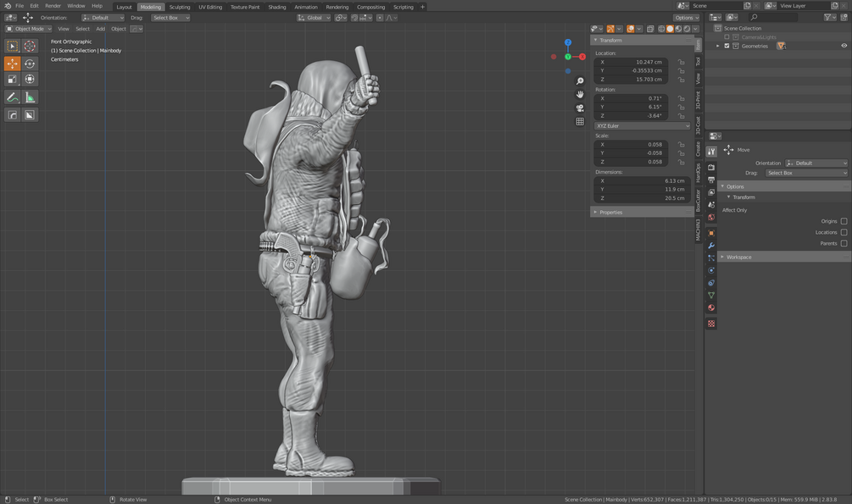
Task: Select the Annotate tool
Action: tap(13, 97)
